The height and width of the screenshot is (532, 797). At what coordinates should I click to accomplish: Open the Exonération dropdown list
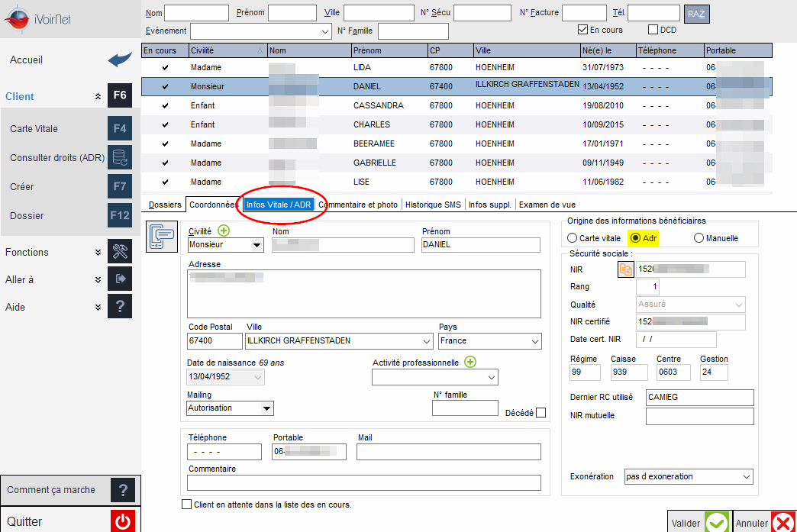pos(746,476)
